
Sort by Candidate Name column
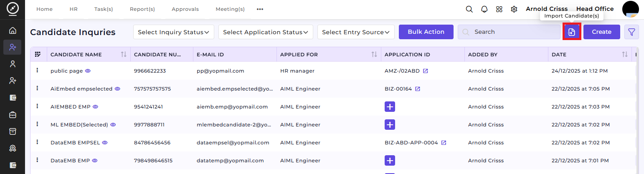124,54
